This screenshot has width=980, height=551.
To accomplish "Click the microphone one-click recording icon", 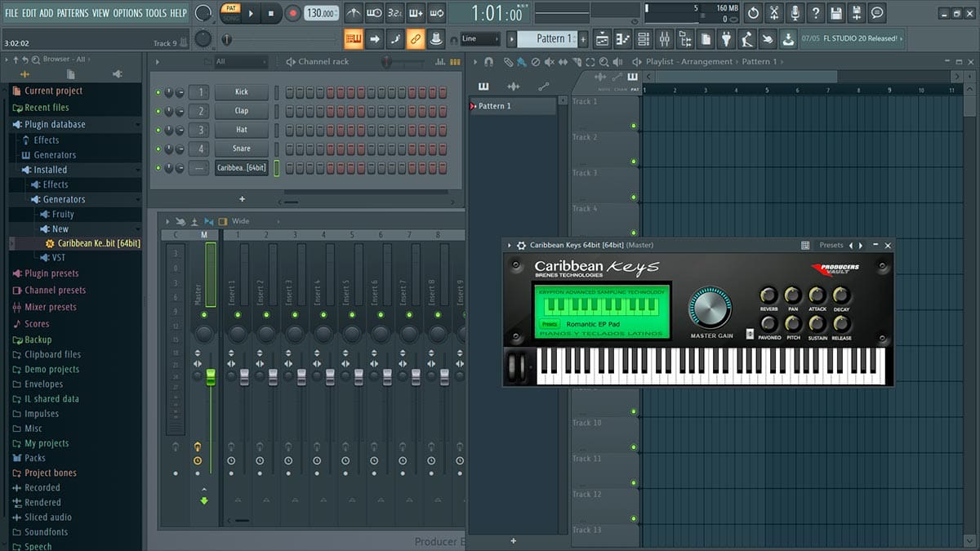I will click(795, 13).
